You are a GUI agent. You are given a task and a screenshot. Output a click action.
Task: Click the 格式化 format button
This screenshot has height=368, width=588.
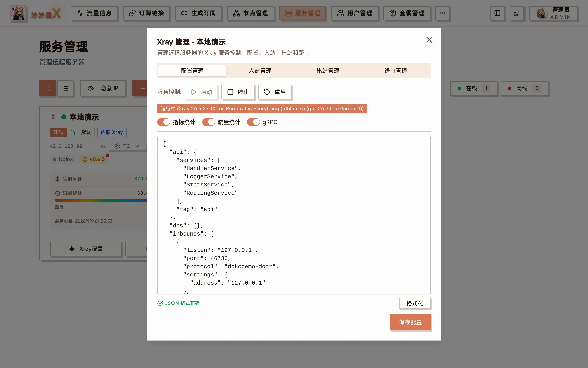click(415, 303)
